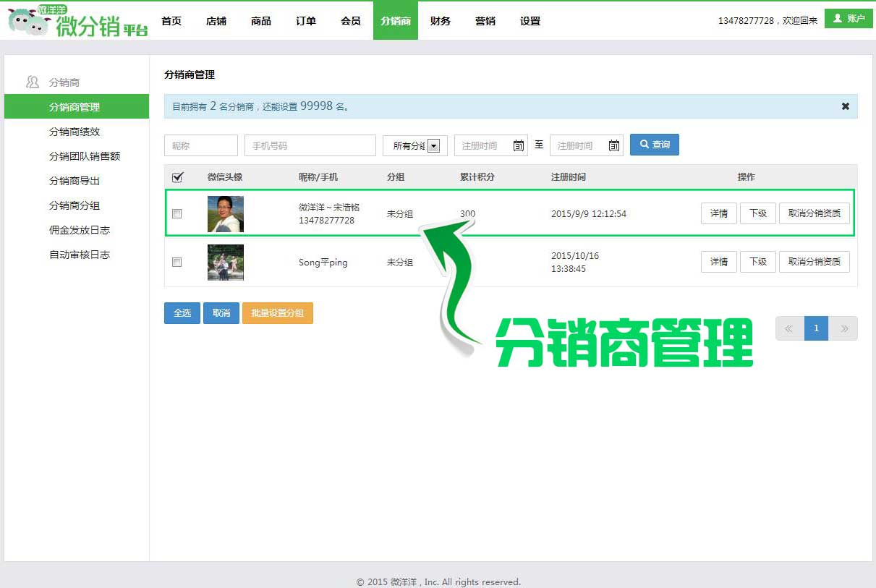Close the blue distributor count notice
876x588 pixels.
click(x=845, y=106)
